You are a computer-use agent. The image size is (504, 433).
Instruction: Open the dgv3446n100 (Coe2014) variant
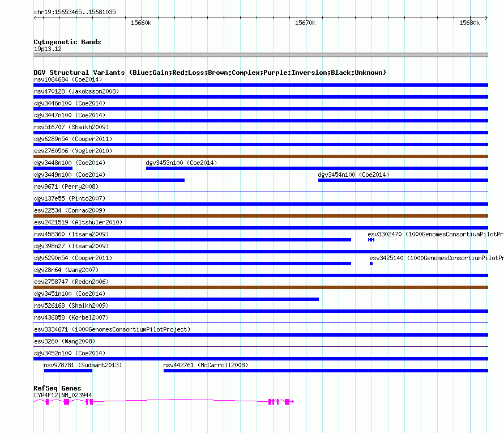[x=70, y=103]
